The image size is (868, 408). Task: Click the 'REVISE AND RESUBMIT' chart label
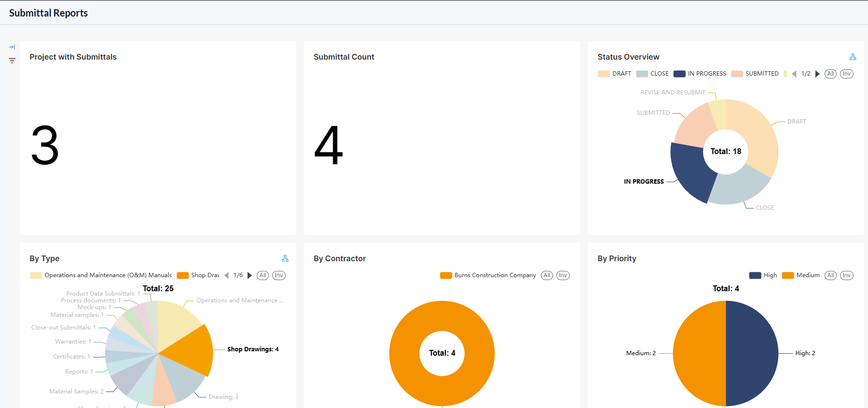coord(673,93)
